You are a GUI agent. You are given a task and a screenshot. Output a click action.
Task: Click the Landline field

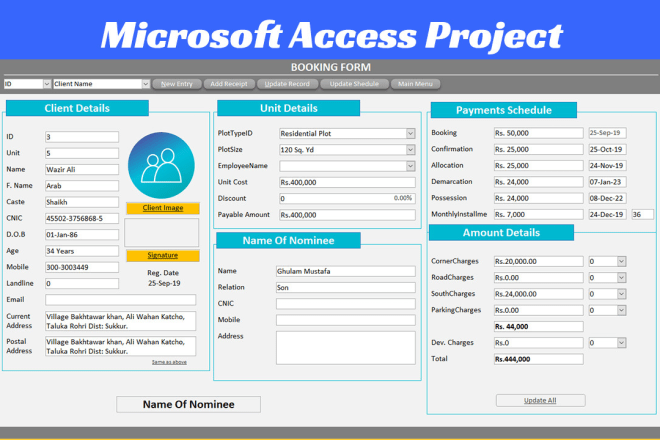pos(82,283)
